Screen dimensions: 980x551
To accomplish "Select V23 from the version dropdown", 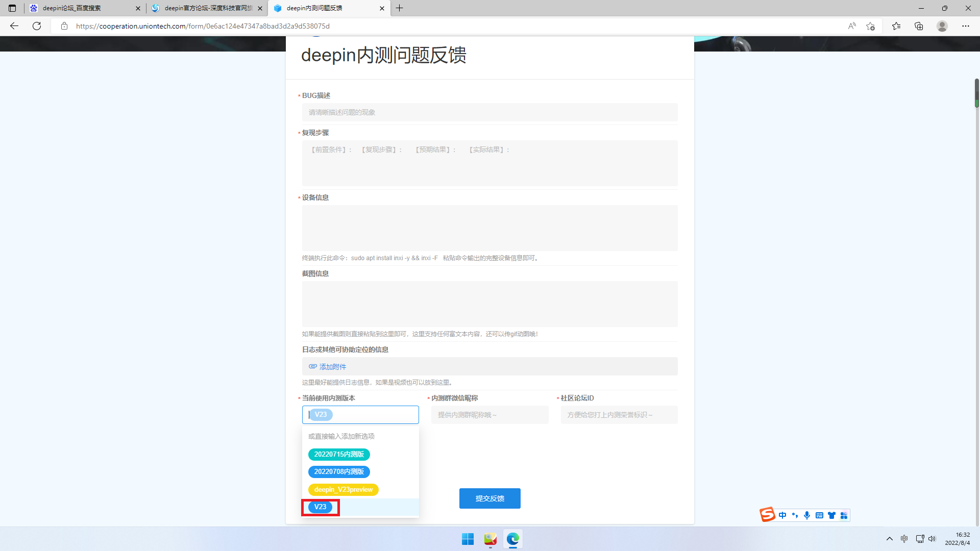I will (x=321, y=507).
